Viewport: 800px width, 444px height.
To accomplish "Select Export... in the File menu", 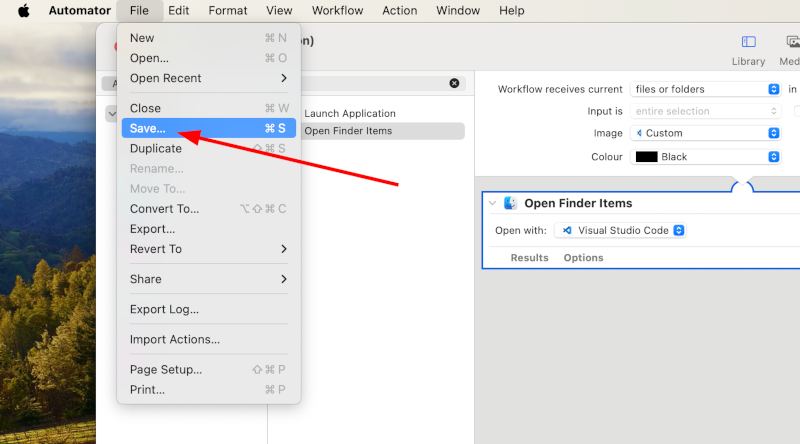I will click(x=152, y=229).
